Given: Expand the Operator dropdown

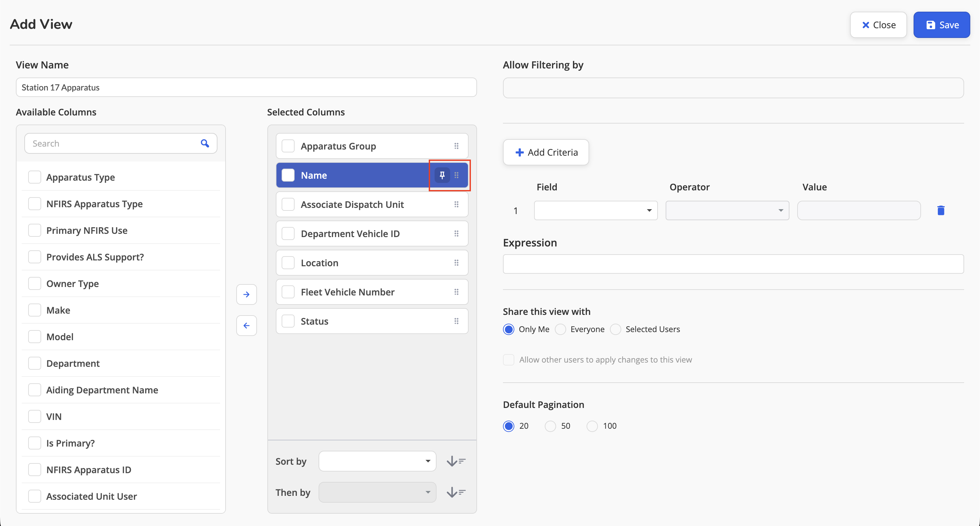Looking at the screenshot, I should pos(727,210).
